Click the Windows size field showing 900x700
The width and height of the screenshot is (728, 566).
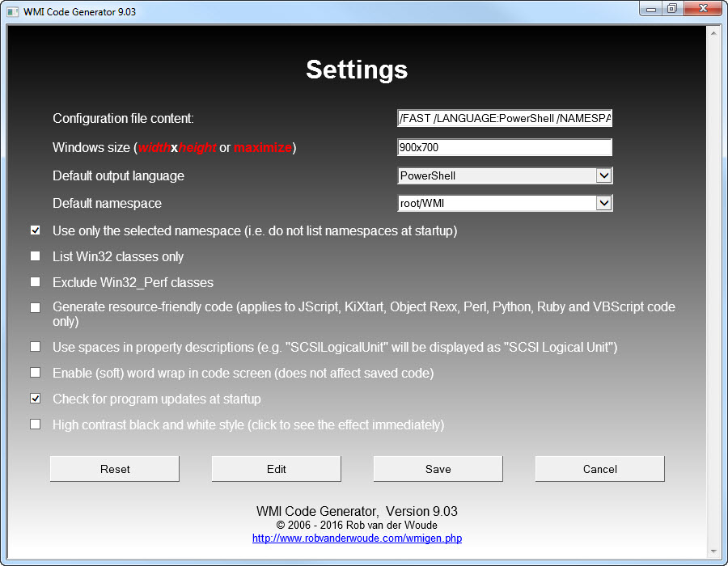(505, 147)
